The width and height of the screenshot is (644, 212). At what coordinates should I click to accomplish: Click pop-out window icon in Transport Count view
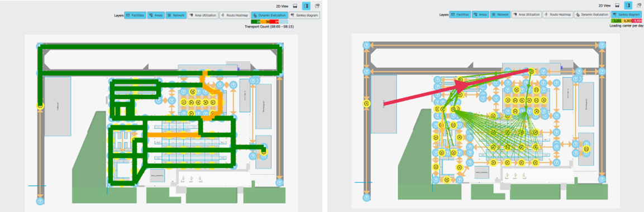point(317,6)
